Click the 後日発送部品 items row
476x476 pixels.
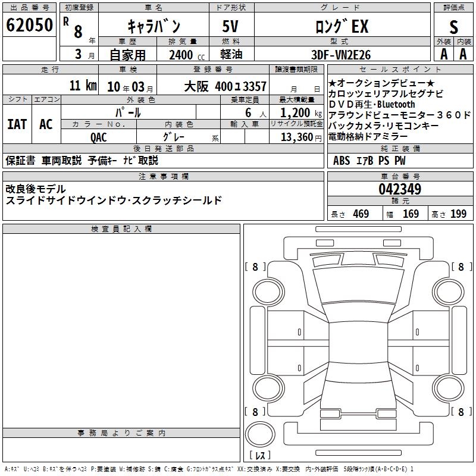point(163,161)
